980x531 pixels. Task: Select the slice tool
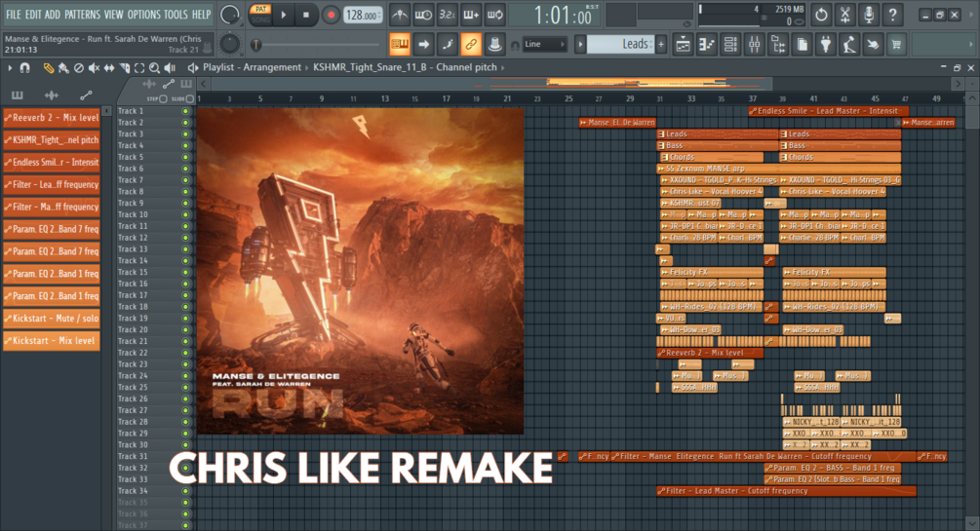tap(125, 67)
